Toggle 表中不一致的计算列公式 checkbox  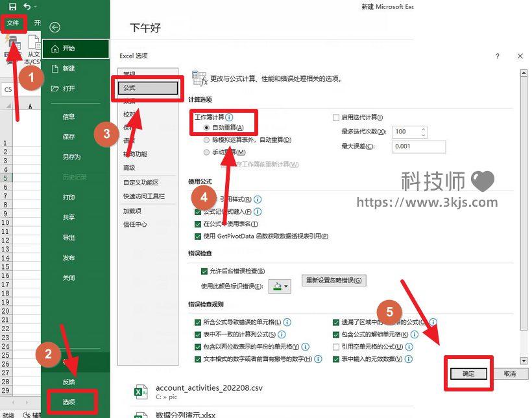point(198,334)
